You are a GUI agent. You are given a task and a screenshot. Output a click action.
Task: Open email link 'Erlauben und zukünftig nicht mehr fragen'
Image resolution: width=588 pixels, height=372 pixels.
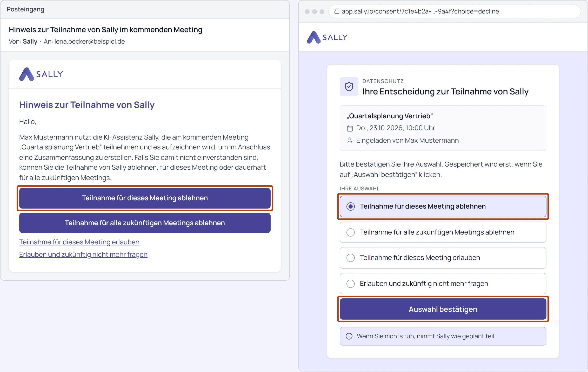tap(83, 254)
